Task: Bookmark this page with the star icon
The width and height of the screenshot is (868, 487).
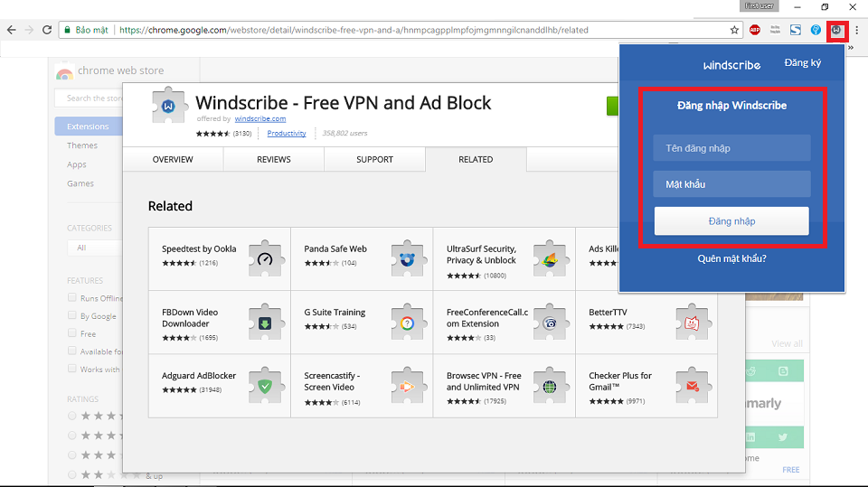Action: coord(734,30)
